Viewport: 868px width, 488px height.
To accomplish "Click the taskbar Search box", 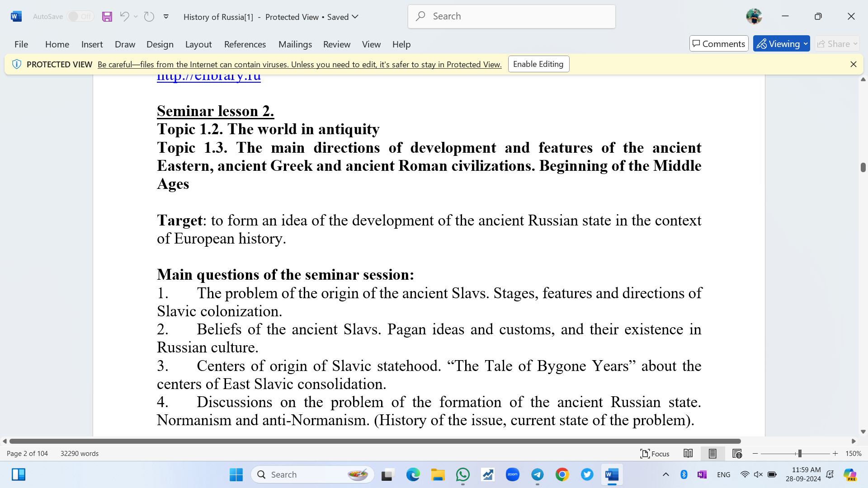I will (x=313, y=474).
